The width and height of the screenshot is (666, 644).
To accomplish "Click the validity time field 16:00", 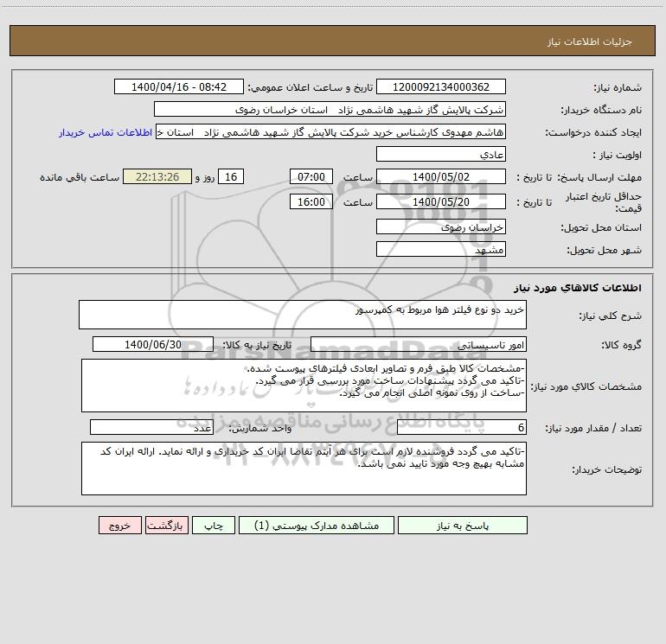I will 311,201.
